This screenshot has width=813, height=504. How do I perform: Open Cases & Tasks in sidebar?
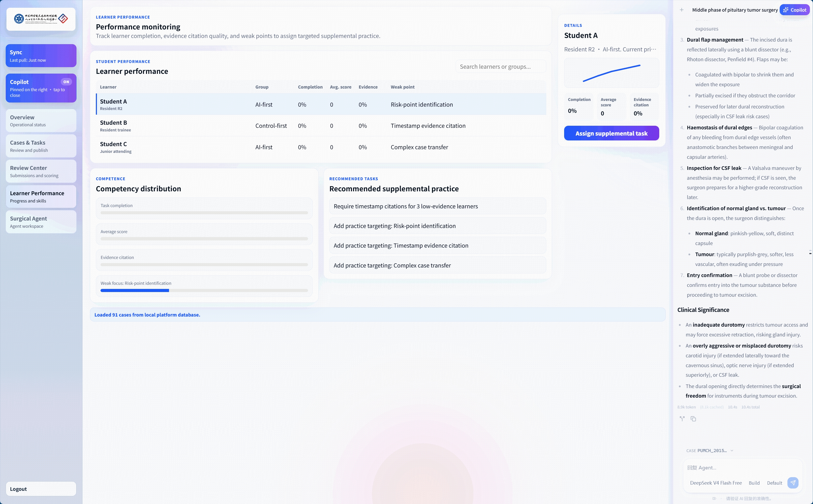coord(41,146)
